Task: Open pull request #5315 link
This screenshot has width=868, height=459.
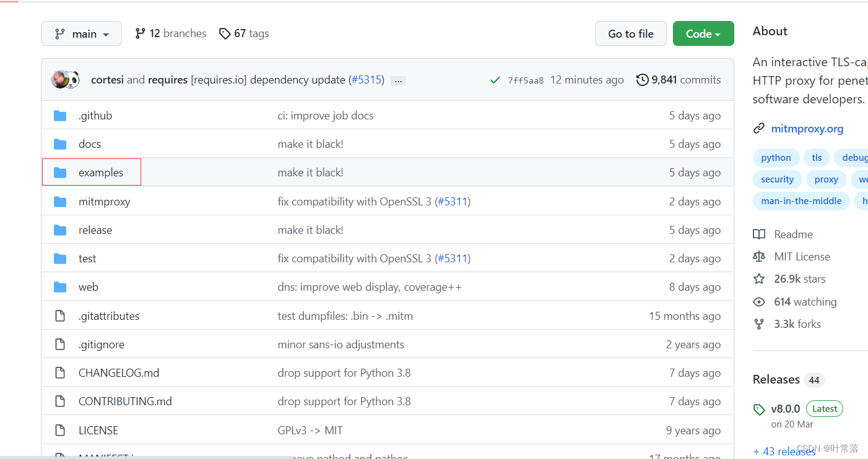Action: [366, 80]
